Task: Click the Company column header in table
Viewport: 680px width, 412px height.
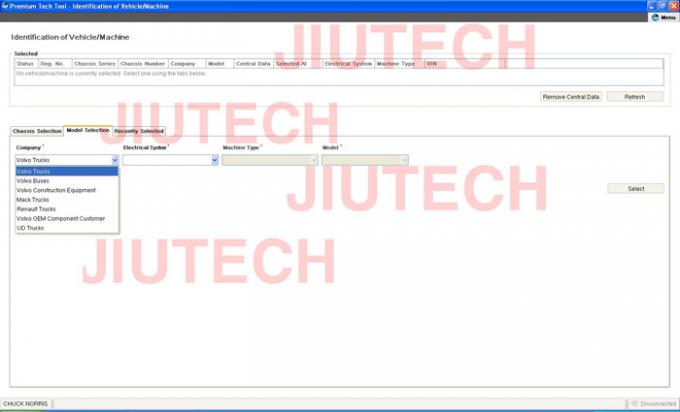Action: tap(187, 64)
